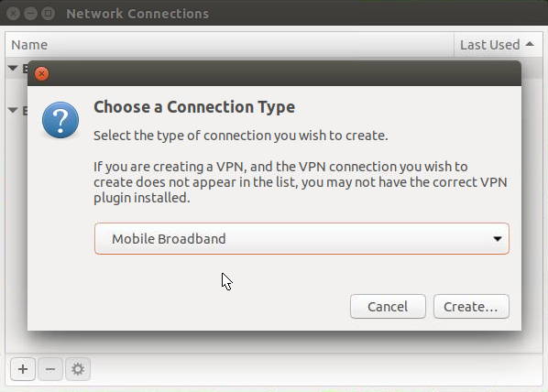Cancel the connection type selection
Viewport: 548px width, 392px height.
[388, 307]
